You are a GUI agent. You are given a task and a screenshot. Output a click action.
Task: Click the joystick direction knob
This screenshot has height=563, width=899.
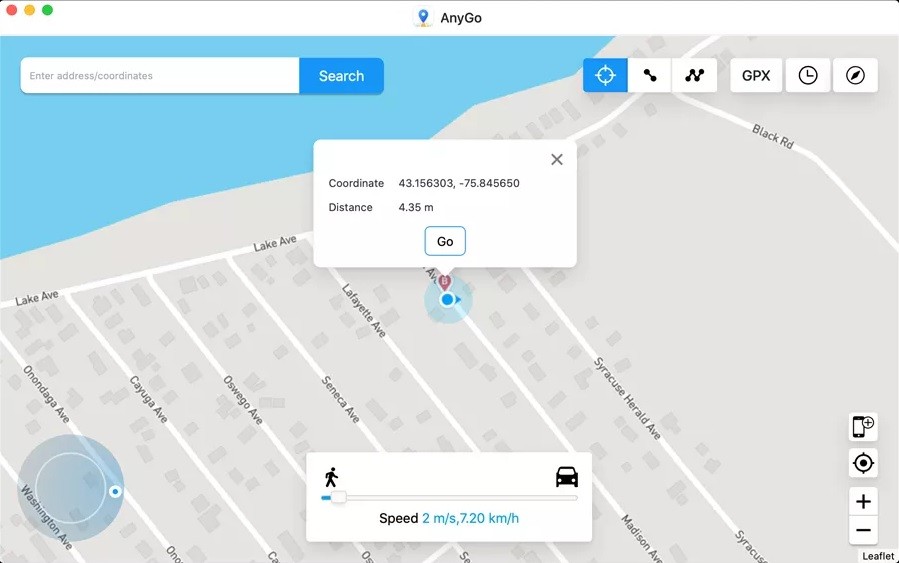tap(115, 491)
